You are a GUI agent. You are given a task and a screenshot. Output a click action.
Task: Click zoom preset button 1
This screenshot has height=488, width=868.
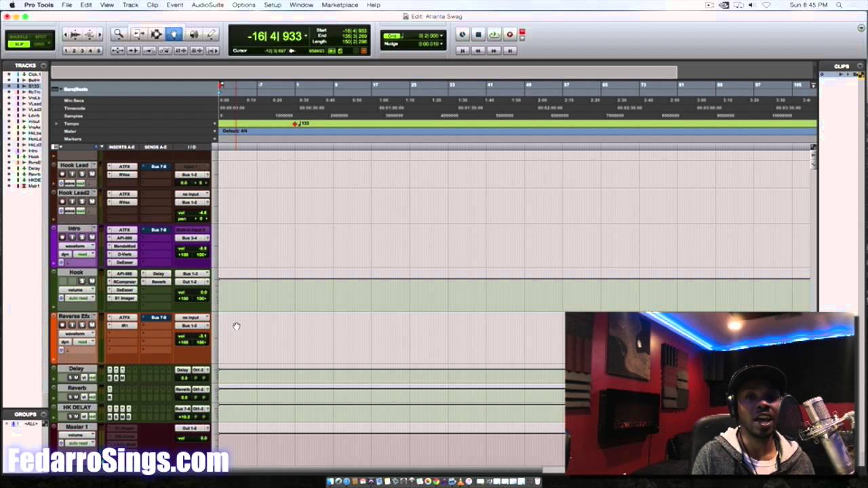click(67, 51)
